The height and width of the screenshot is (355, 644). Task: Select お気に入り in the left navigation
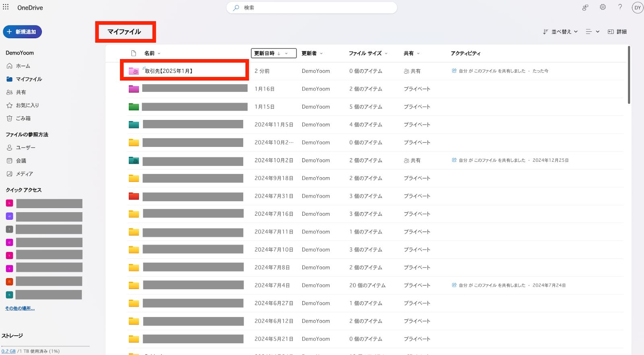27,105
